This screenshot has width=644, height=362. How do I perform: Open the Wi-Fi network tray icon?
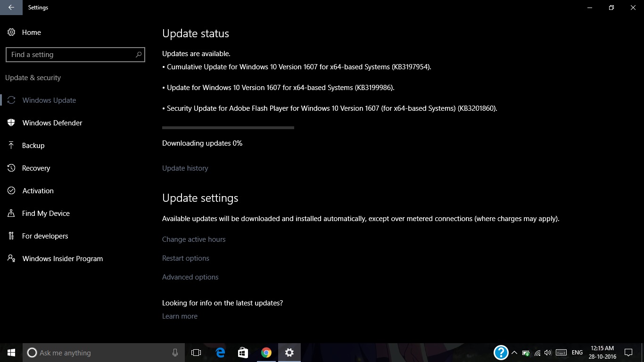(537, 353)
